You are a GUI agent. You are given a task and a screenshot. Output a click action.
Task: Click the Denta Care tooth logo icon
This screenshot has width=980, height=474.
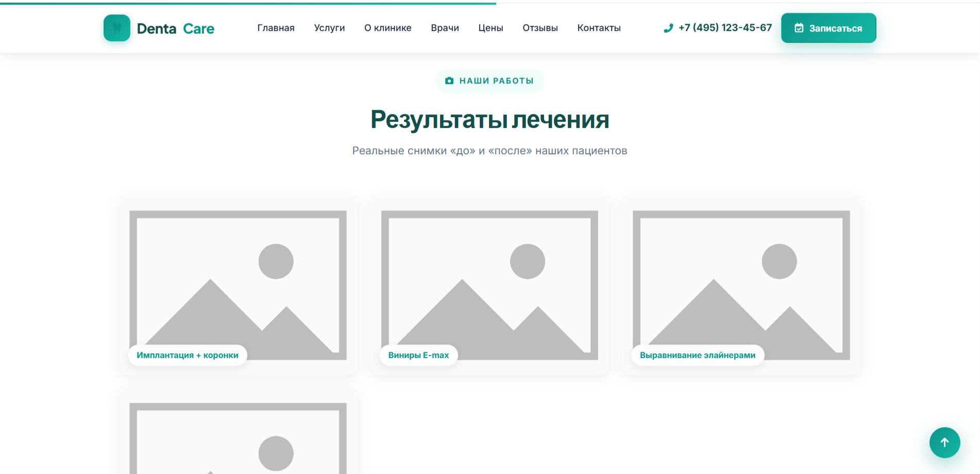pos(117,28)
